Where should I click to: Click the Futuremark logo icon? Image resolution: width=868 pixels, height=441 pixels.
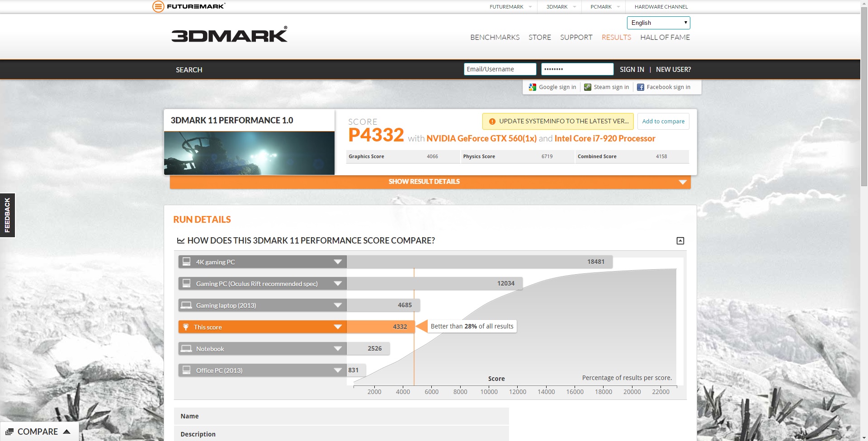click(x=158, y=6)
